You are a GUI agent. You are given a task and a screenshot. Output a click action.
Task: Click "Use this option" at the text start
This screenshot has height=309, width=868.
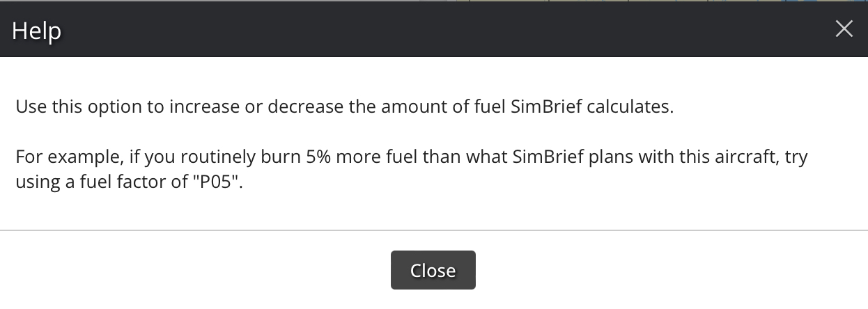pos(67,108)
